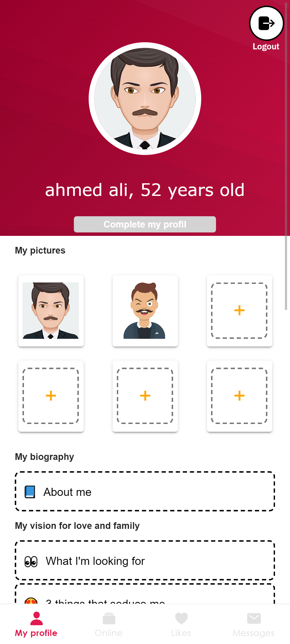
Task: Switch to the Online tab
Action: point(109,624)
